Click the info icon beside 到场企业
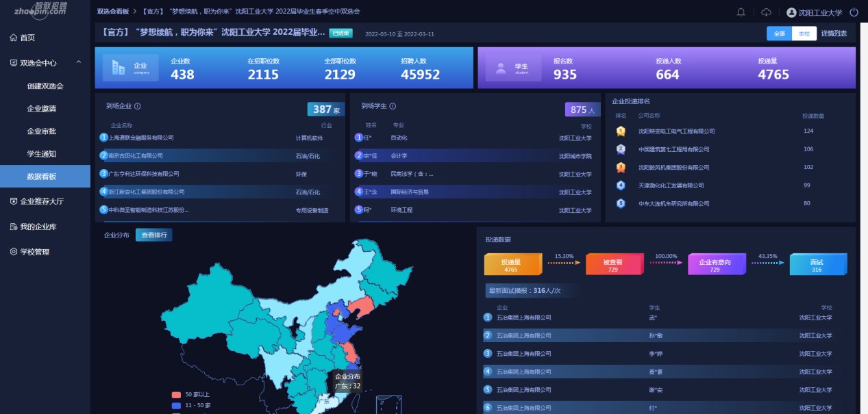Screen dimensions: 868x414 pos(138,107)
